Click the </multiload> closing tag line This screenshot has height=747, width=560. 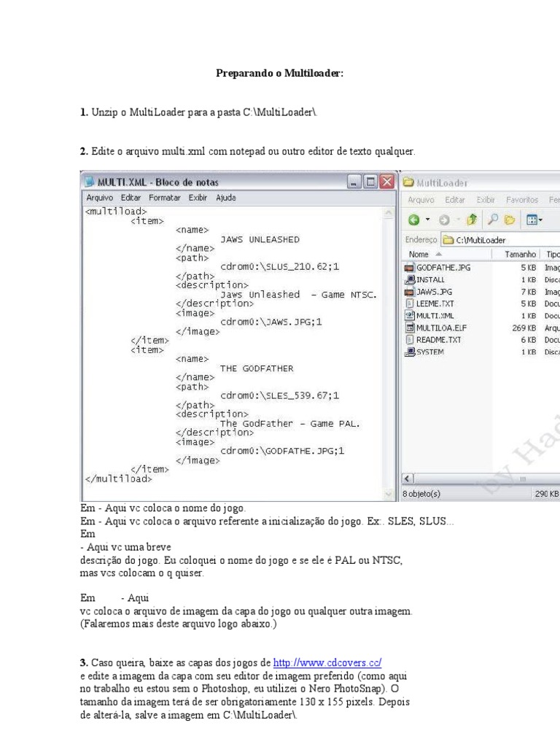coord(119,479)
